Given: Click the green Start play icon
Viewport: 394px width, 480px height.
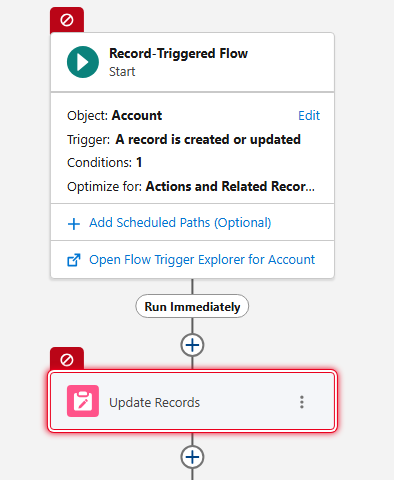Looking at the screenshot, I should (x=83, y=62).
